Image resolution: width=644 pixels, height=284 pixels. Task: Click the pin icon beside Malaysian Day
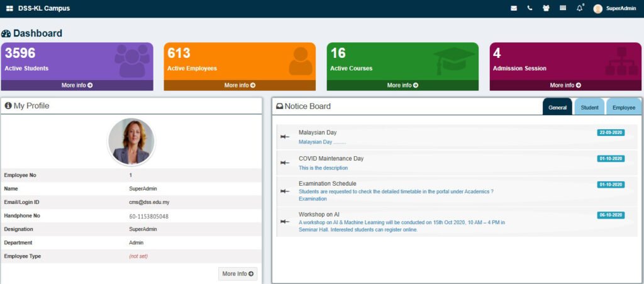pos(285,137)
